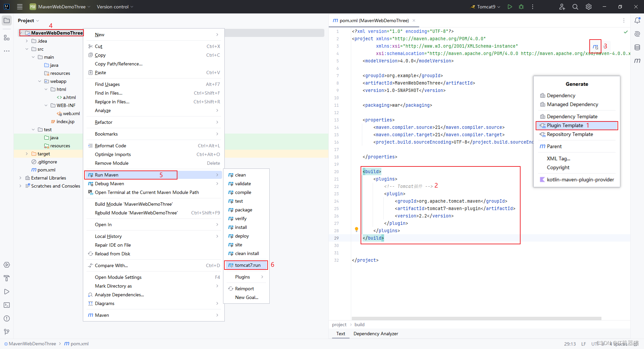Open the Notifications bell icon

[637, 20]
